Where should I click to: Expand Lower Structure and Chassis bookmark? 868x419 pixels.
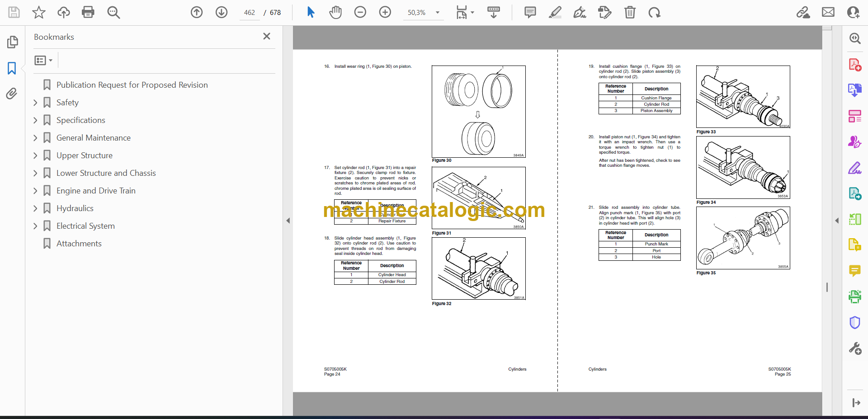pyautogui.click(x=35, y=173)
